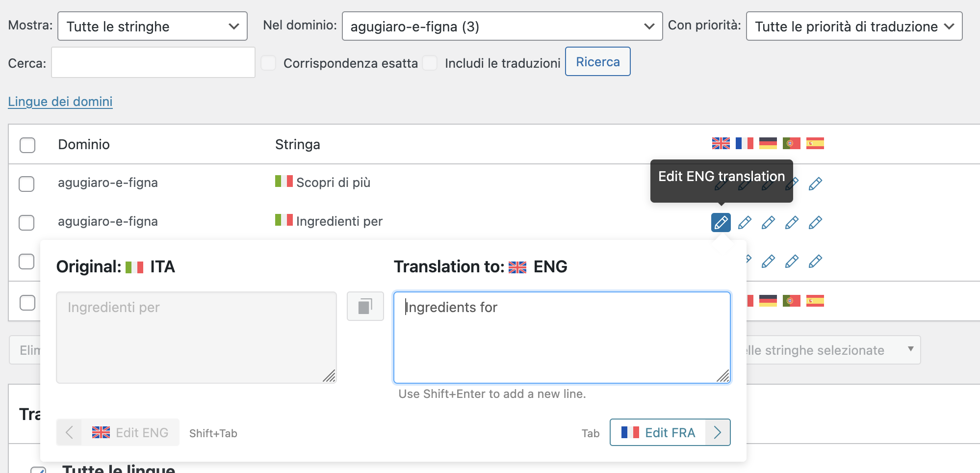Click into the Cerca search field
Screen dimensions: 980x473
tap(153, 63)
